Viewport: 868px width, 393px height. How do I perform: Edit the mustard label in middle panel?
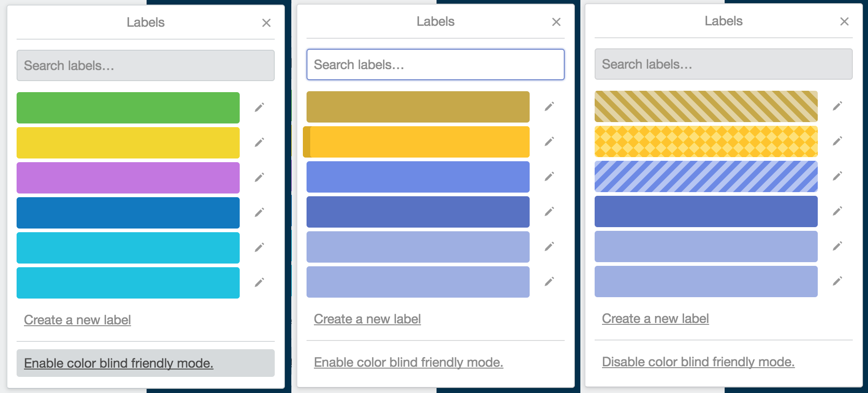549,106
